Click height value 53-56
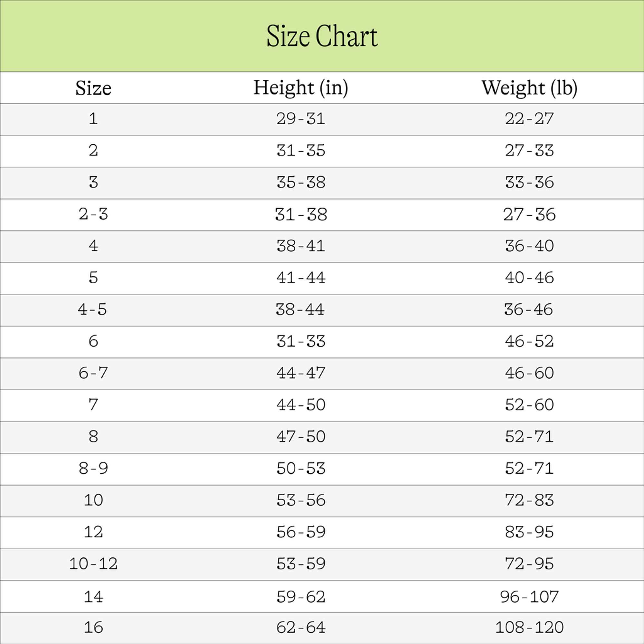The width and height of the screenshot is (644, 644). [x=301, y=500]
